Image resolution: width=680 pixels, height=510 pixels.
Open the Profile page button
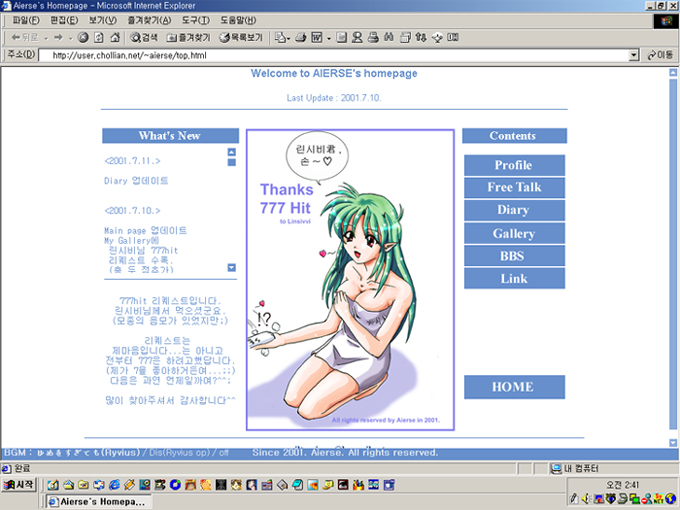[514, 165]
